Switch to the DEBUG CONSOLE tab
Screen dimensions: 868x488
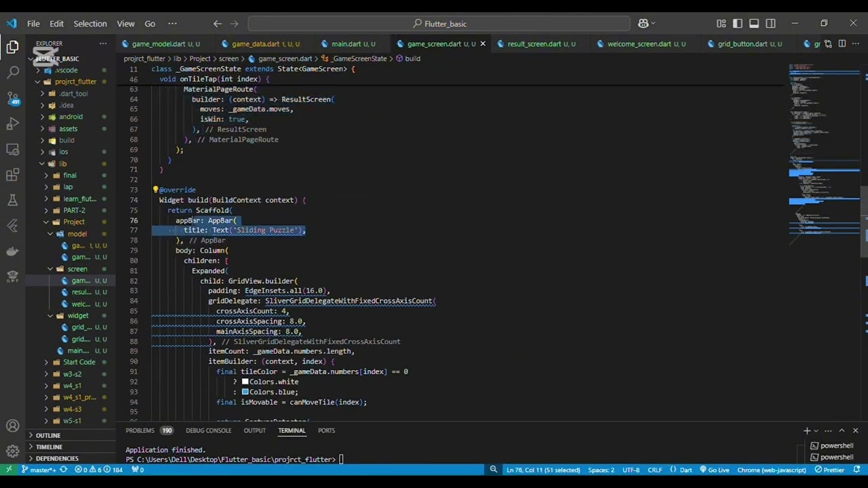coord(208,430)
